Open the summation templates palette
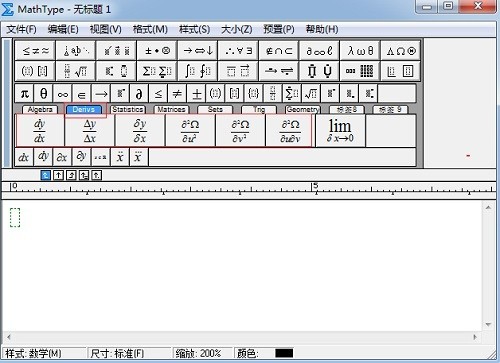 tap(157, 71)
